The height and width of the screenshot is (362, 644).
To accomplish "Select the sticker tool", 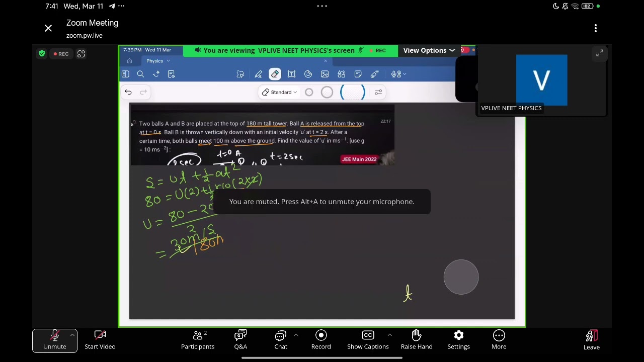I will (x=308, y=74).
